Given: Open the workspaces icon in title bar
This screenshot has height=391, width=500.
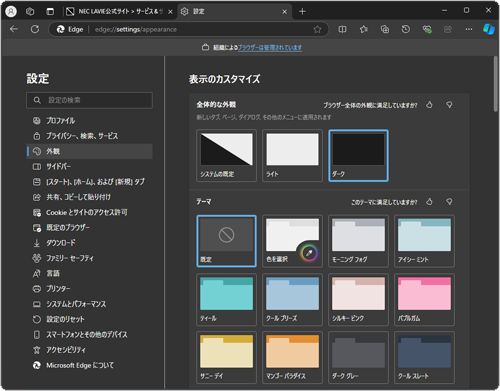Looking at the screenshot, I should (x=30, y=12).
